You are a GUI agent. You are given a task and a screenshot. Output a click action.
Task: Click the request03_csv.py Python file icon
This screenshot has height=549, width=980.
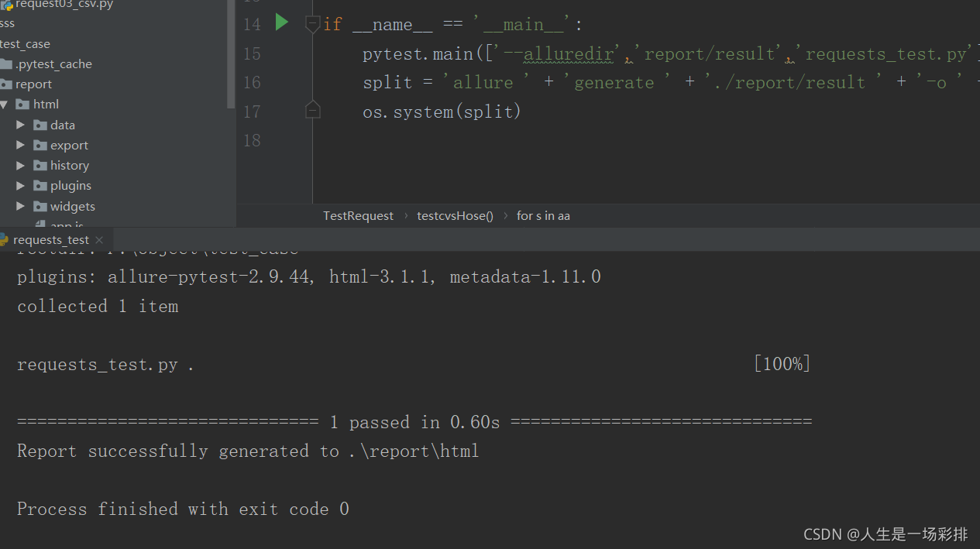coord(7,5)
